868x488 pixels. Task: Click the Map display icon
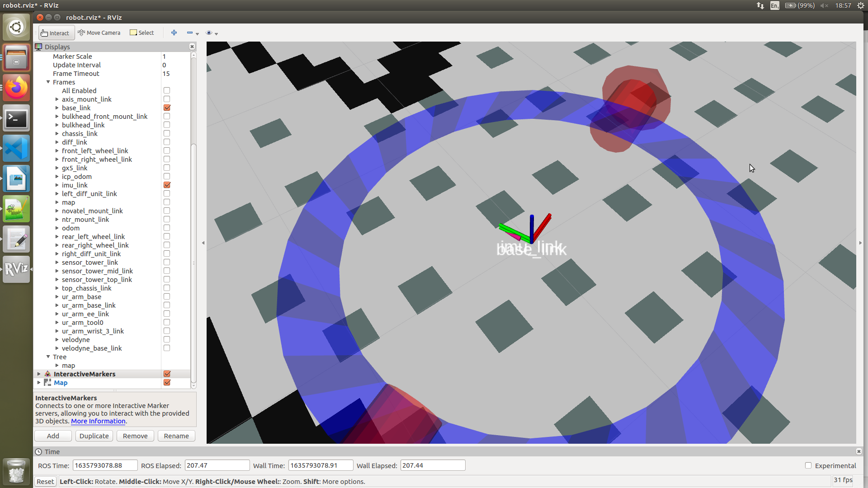(47, 382)
